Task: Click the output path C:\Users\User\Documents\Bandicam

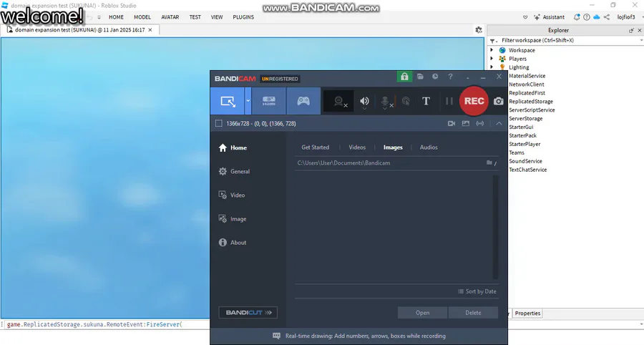Action: tap(343, 163)
